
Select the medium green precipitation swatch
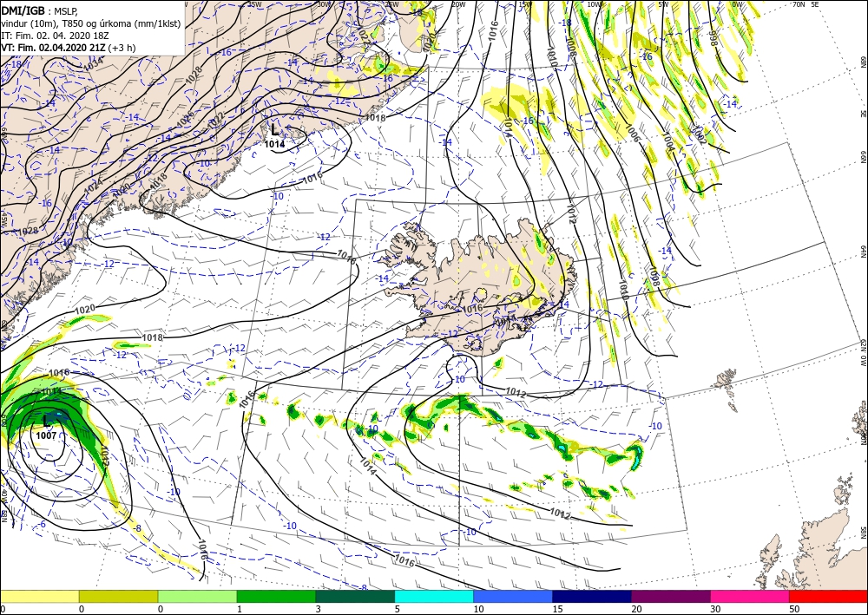tap(276, 596)
